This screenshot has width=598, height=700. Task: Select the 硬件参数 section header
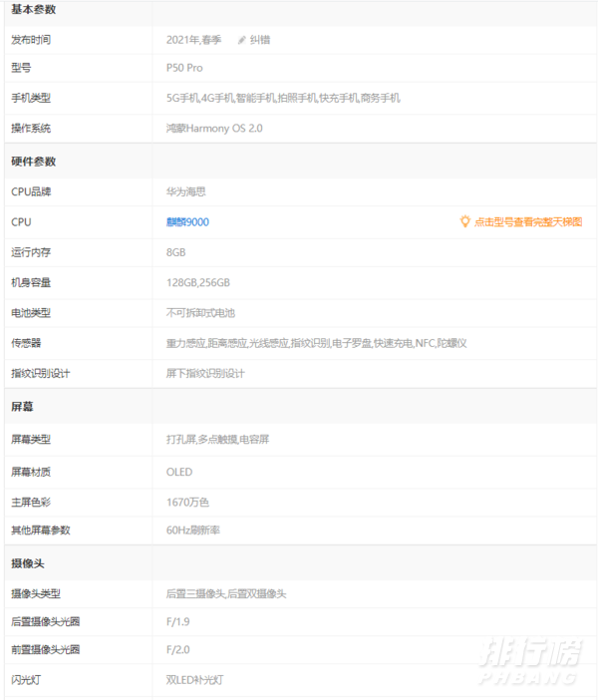(x=34, y=162)
